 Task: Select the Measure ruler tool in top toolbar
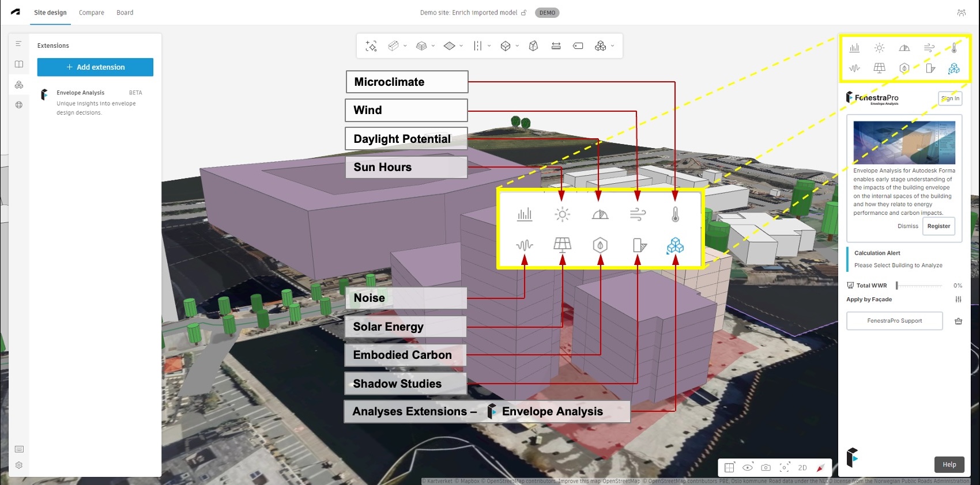coord(556,46)
